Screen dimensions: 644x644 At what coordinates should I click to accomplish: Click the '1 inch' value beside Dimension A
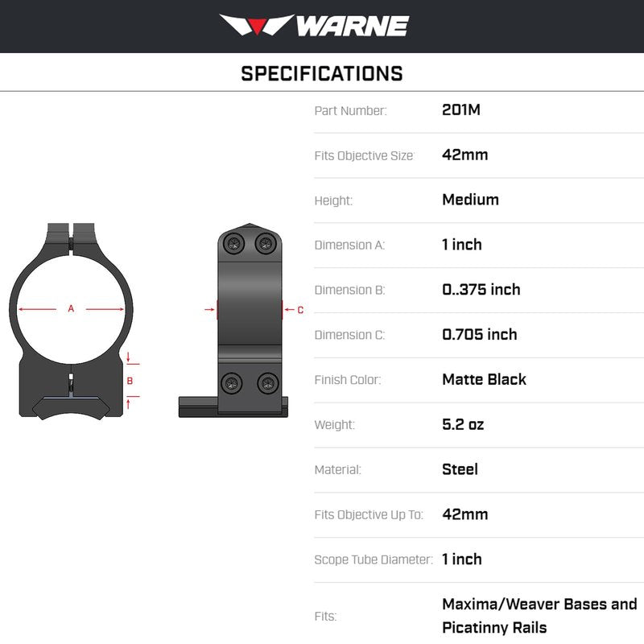click(461, 245)
